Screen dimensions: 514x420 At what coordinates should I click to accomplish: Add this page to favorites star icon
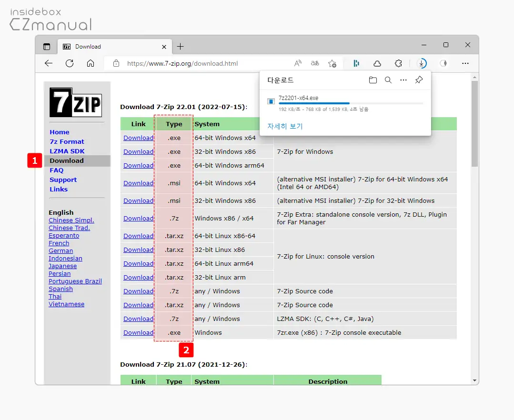pos(332,63)
